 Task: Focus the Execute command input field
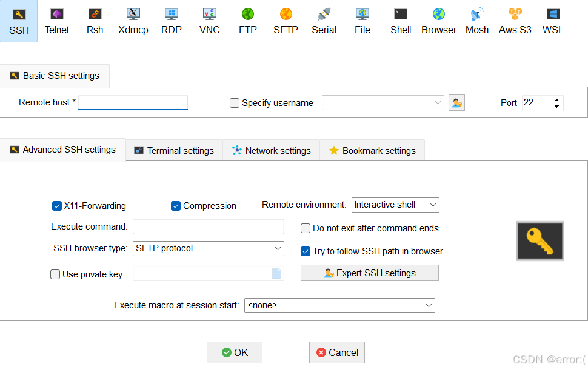point(209,226)
